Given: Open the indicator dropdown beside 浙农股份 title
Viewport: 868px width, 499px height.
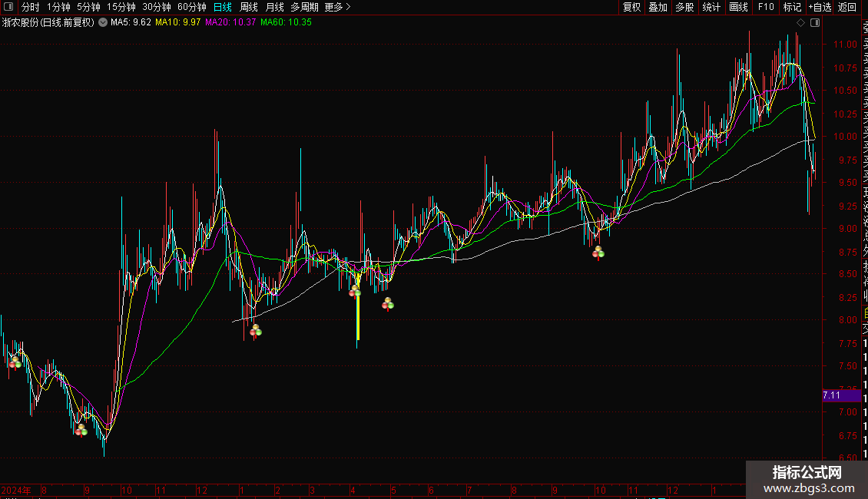Looking at the screenshot, I should pyautogui.click(x=103, y=23).
